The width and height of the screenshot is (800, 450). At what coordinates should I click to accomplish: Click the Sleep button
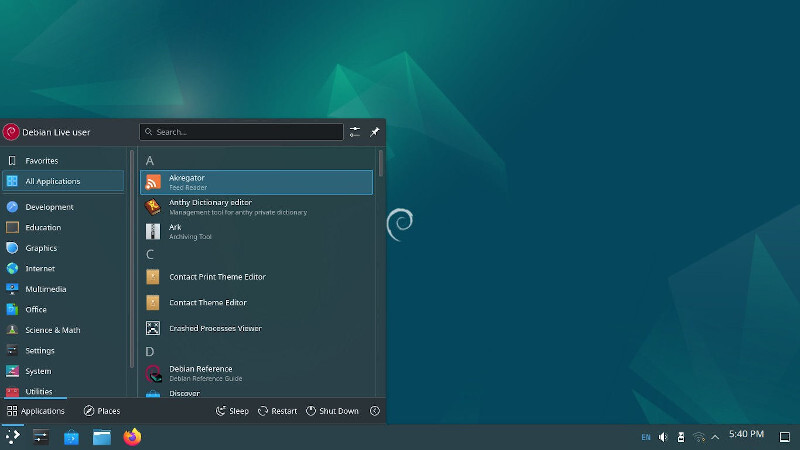coord(232,411)
